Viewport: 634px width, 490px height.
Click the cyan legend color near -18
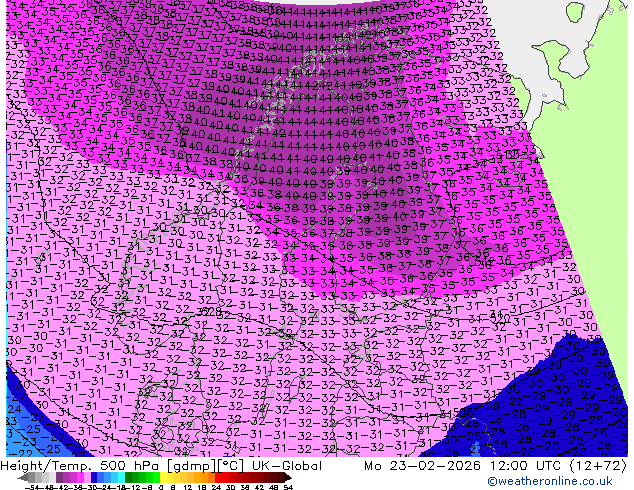coord(121,478)
